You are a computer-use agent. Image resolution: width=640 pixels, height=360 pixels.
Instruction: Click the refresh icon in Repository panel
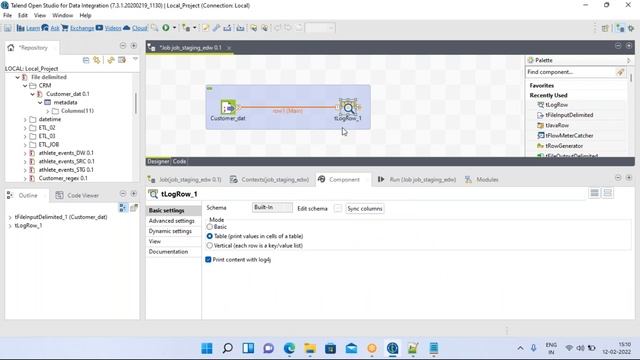(x=111, y=60)
